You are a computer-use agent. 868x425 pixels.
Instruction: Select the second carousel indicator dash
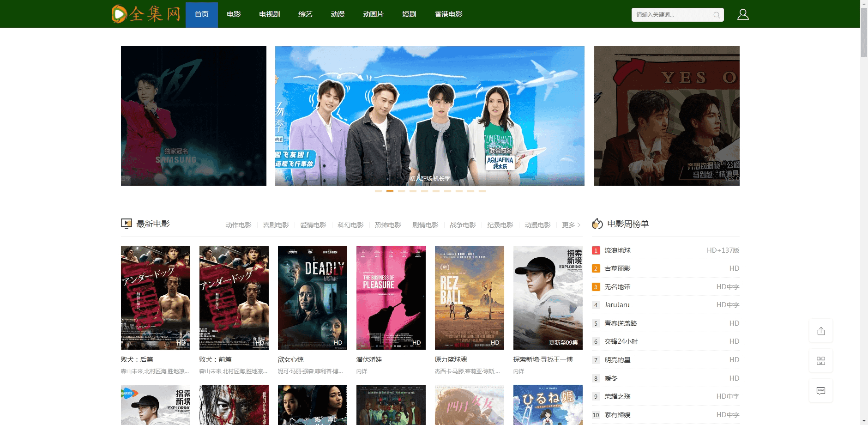(390, 191)
